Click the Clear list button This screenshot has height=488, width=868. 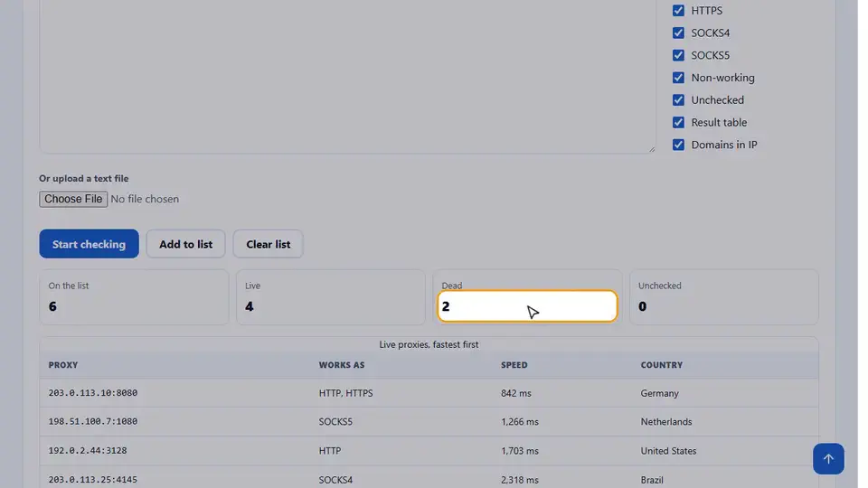(268, 244)
